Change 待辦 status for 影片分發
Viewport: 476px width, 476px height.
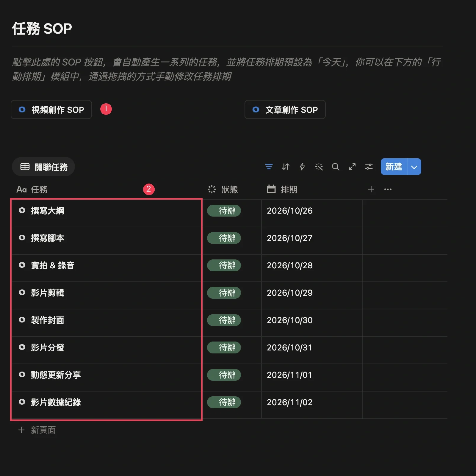[x=224, y=347]
